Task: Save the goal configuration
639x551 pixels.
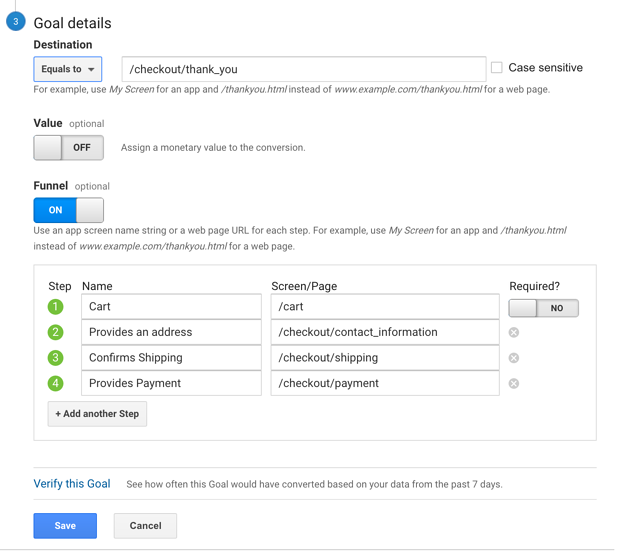Action: (65, 526)
